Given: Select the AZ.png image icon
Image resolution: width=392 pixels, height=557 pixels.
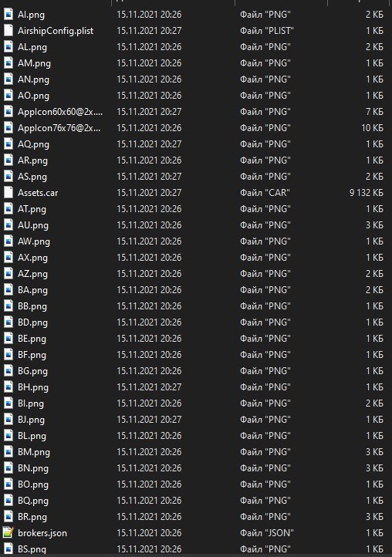Looking at the screenshot, I should pyautogui.click(x=8, y=274).
